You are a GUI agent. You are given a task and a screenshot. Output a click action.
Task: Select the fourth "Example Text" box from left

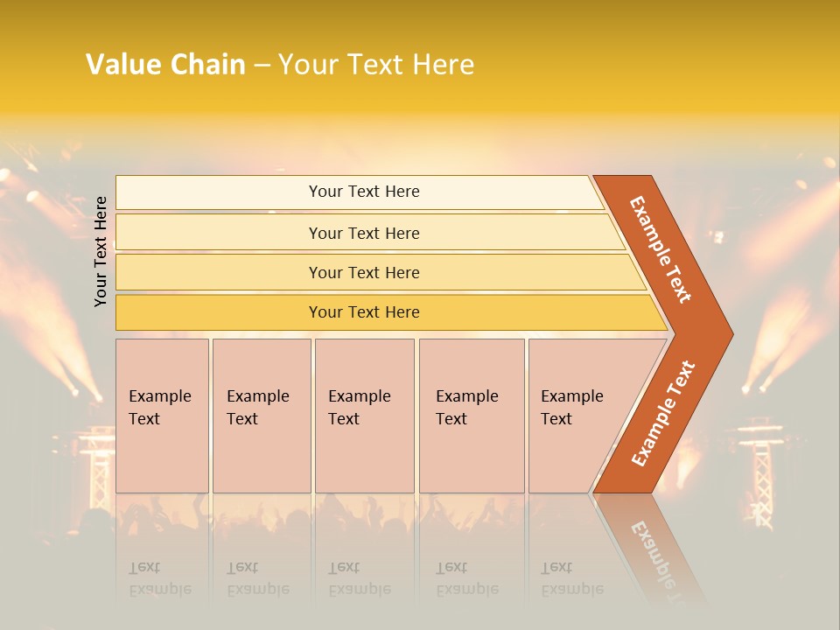(472, 416)
